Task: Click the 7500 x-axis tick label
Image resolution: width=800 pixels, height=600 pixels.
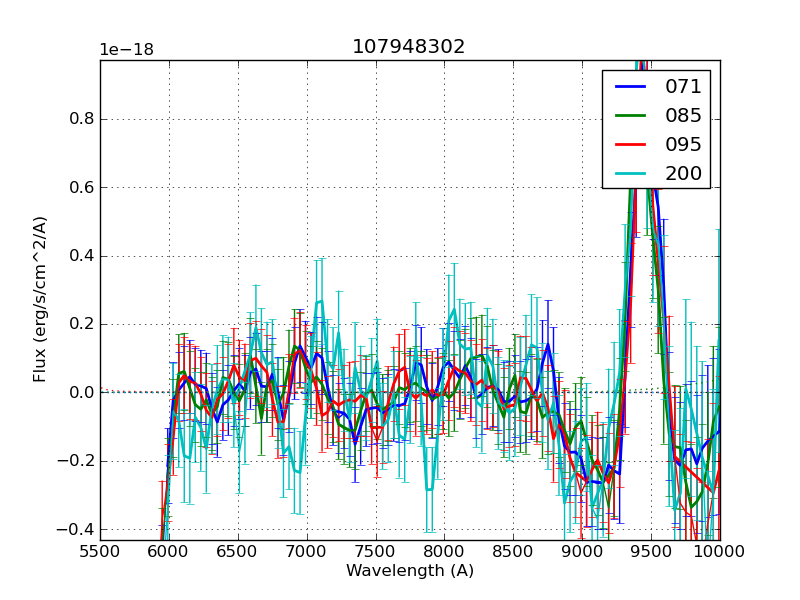Action: [x=376, y=550]
